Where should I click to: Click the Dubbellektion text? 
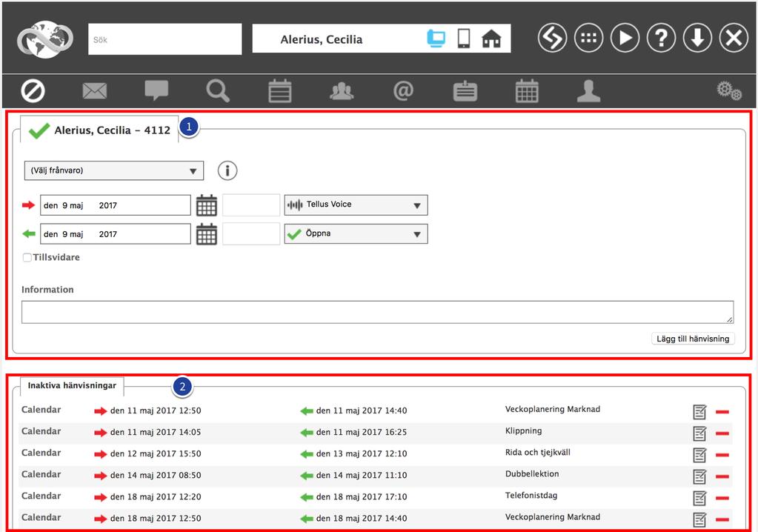point(532,473)
